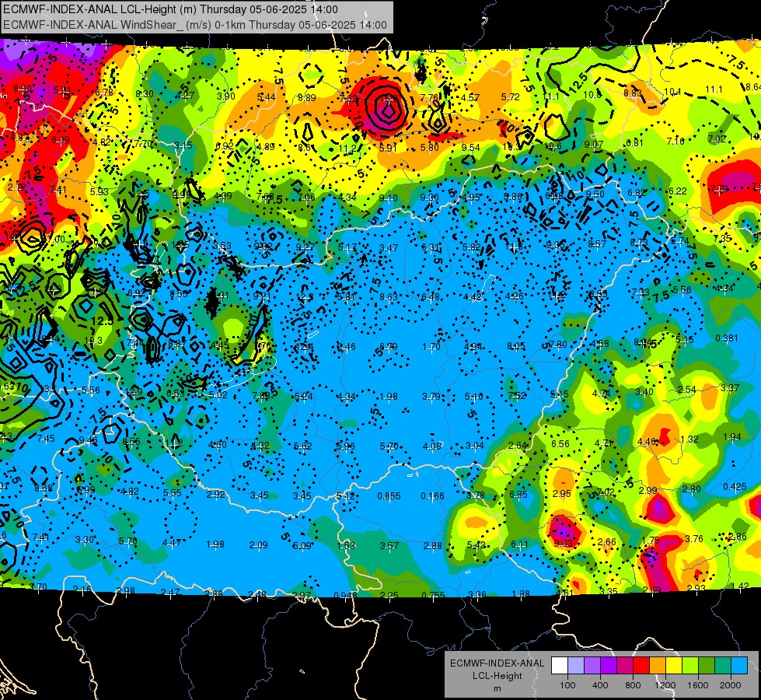761x700 pixels.
Task: Click the orange legend color box
Action: tap(658, 666)
